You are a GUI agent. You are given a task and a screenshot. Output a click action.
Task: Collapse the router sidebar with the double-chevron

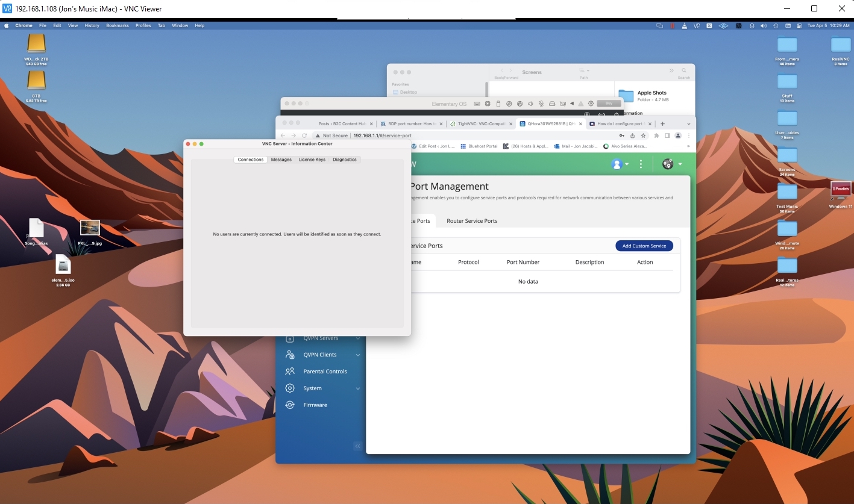click(357, 446)
